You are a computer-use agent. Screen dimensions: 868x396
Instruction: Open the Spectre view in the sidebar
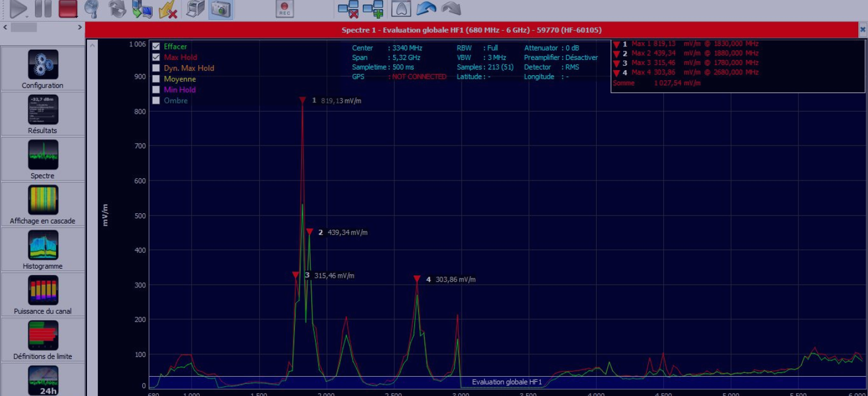pyautogui.click(x=43, y=160)
